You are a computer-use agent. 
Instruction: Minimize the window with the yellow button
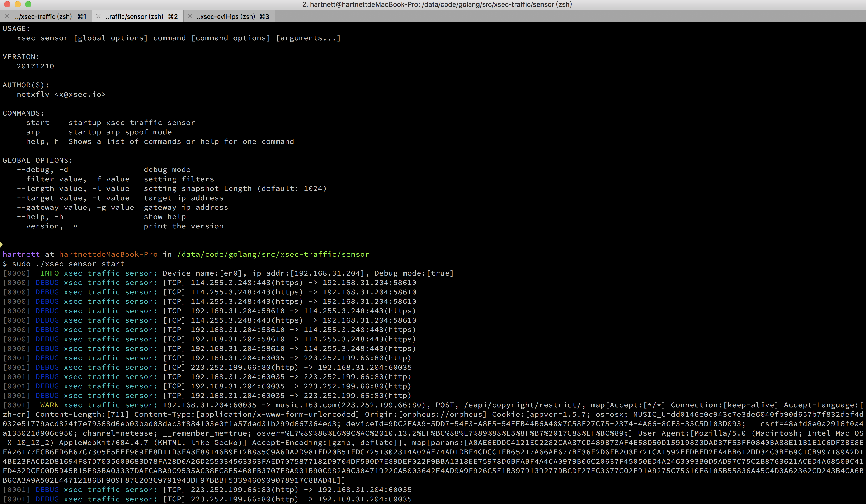coord(18,4)
